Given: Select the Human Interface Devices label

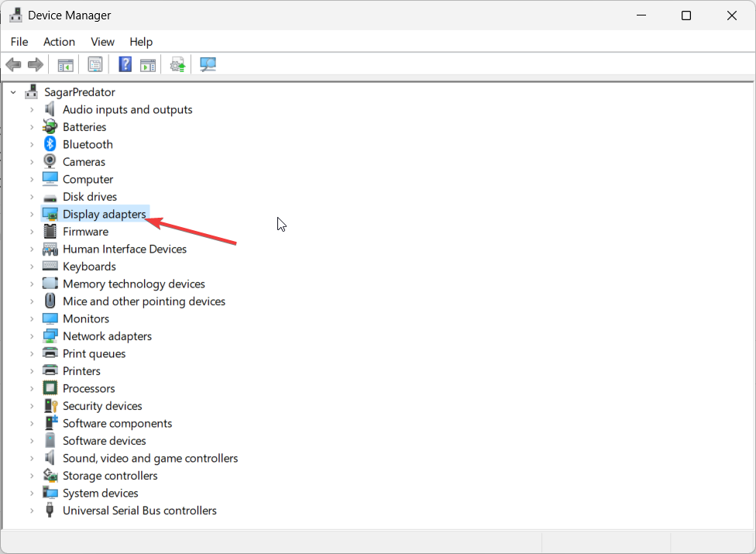Looking at the screenshot, I should 125,249.
